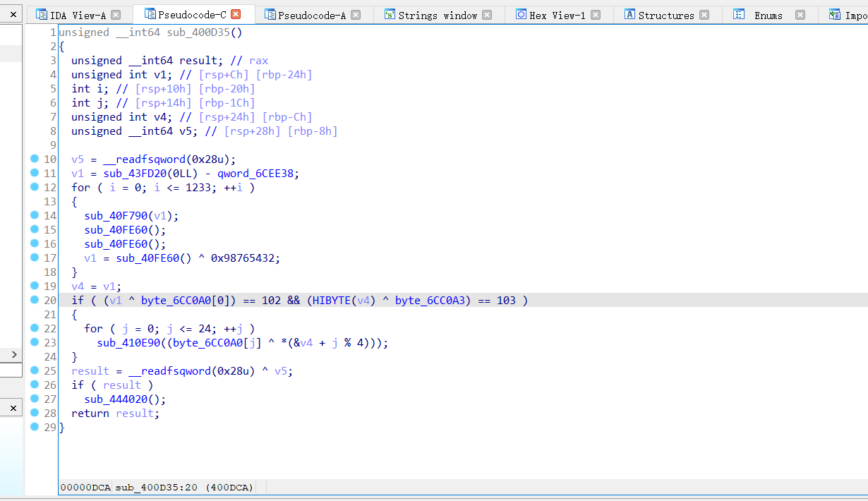Click the Pseudocode-A tab icon
Image resolution: width=868 pixels, height=501 pixels.
click(269, 14)
